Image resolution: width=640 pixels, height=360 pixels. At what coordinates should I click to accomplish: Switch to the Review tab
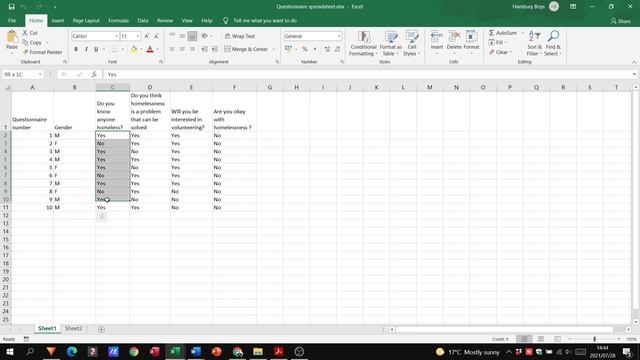point(165,20)
